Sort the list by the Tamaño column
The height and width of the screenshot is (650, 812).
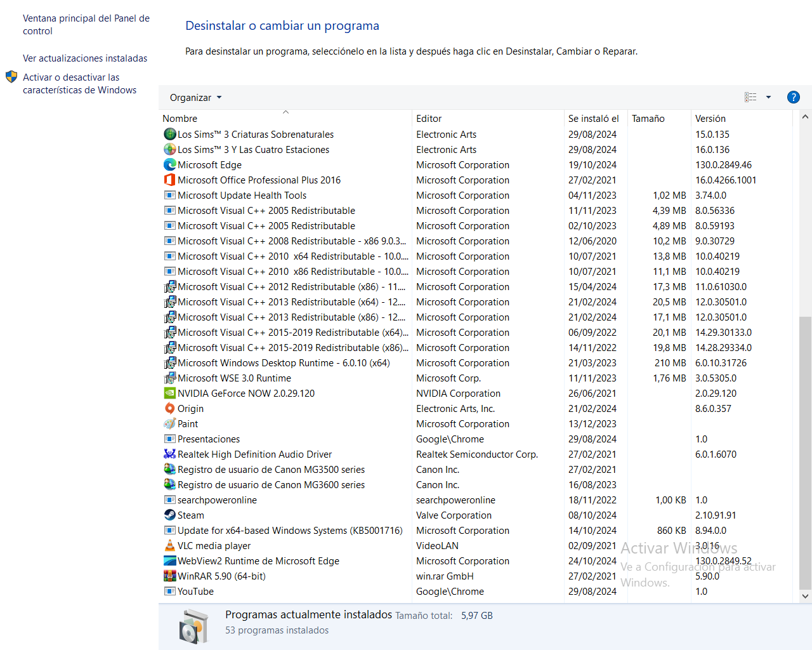[x=659, y=118]
